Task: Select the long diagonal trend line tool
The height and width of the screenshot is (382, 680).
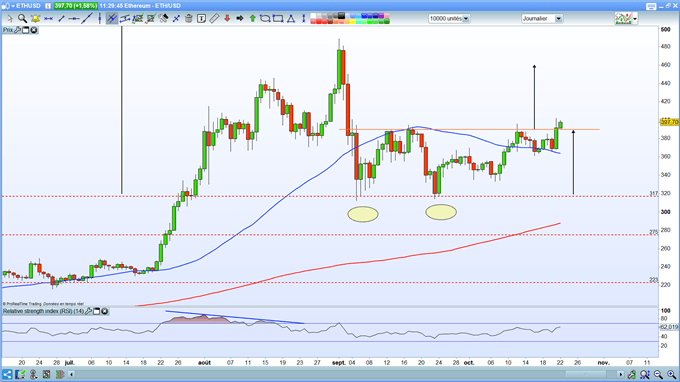Action: pyautogui.click(x=87, y=19)
